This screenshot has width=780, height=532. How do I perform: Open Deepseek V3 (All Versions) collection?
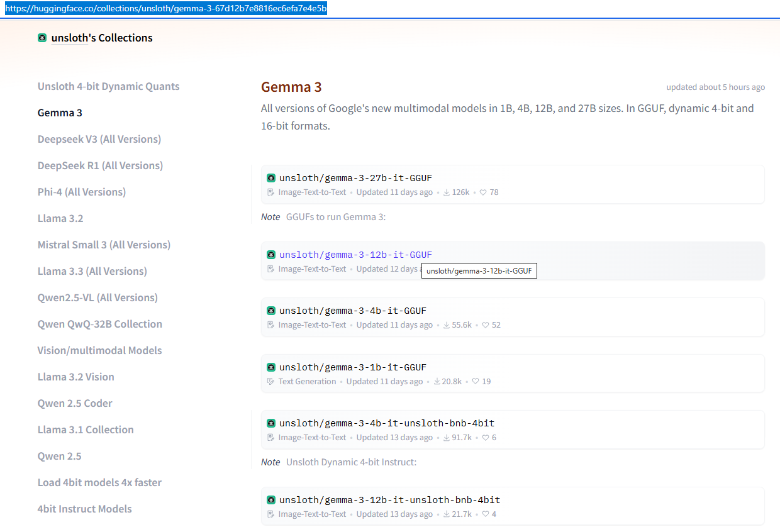tap(99, 139)
